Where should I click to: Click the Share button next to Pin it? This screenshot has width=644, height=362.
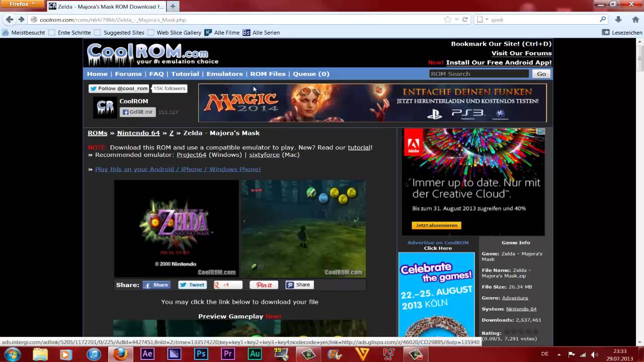click(299, 285)
